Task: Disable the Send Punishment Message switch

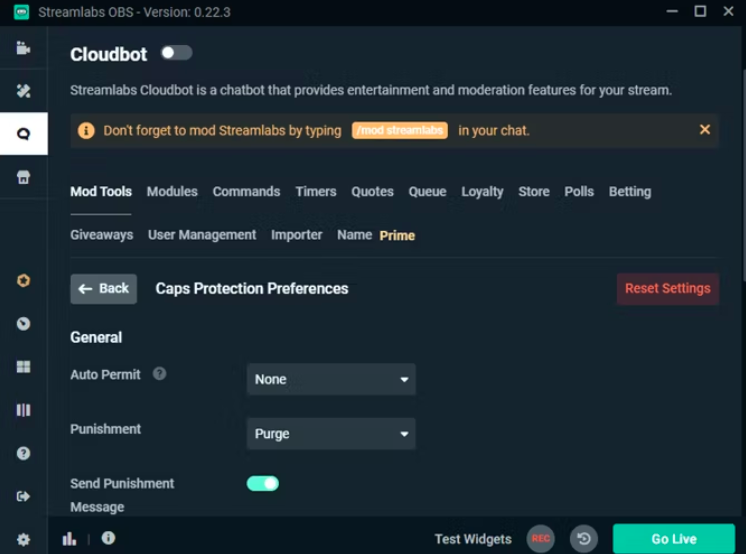Action: [x=263, y=484]
